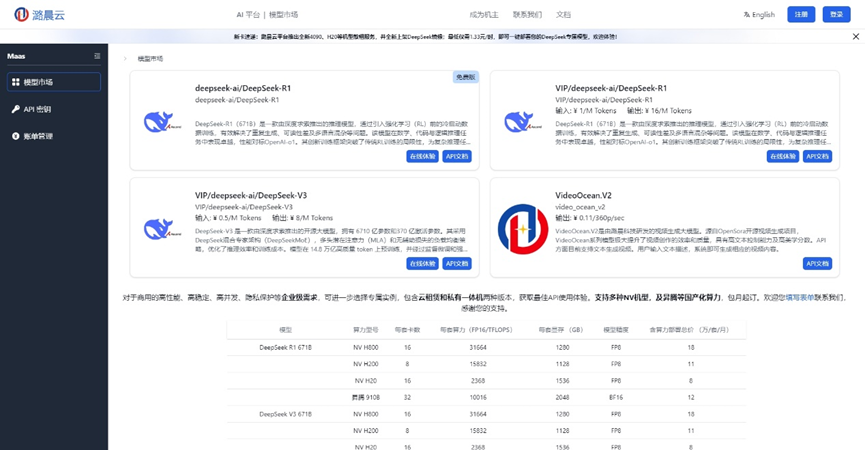The width and height of the screenshot is (865, 450).
Task: Click the VideoOcean.V2 red and blue logo
Action: tap(522, 229)
